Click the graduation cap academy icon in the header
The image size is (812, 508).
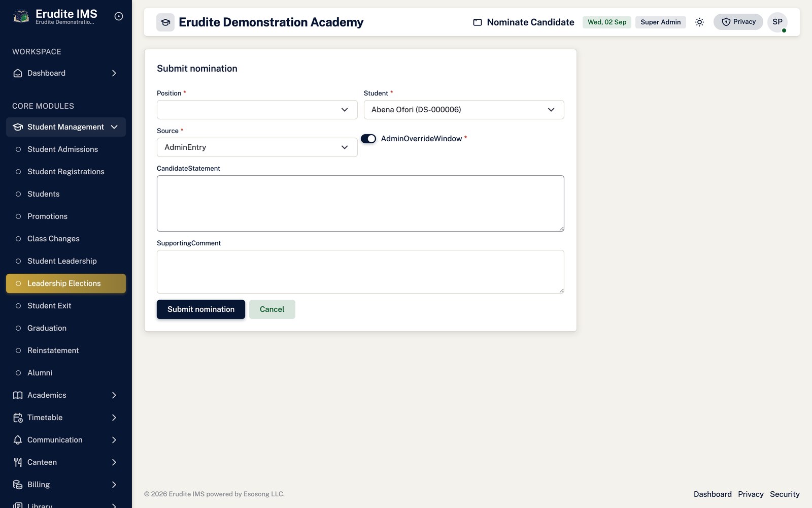point(165,22)
